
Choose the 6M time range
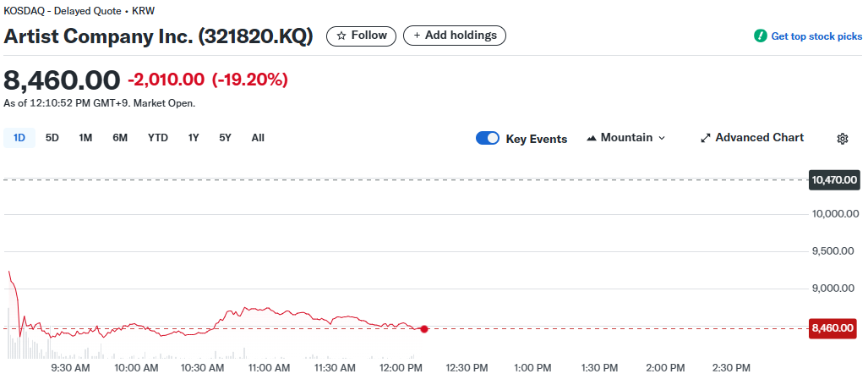point(120,138)
